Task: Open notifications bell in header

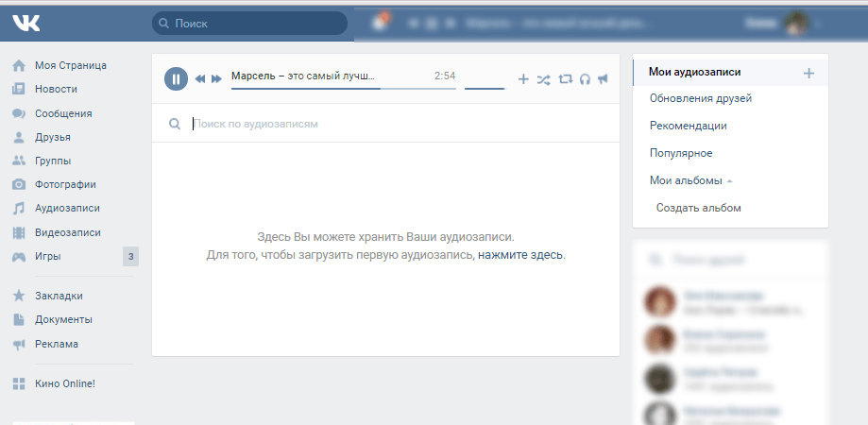Action: pos(379,23)
